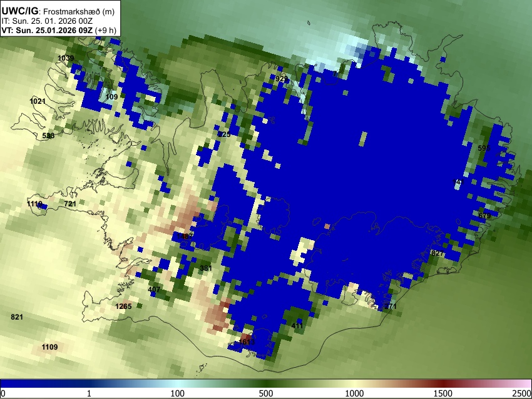Click the 1000 tick label on the legend
This screenshot has width=532, height=399.
coord(354,393)
